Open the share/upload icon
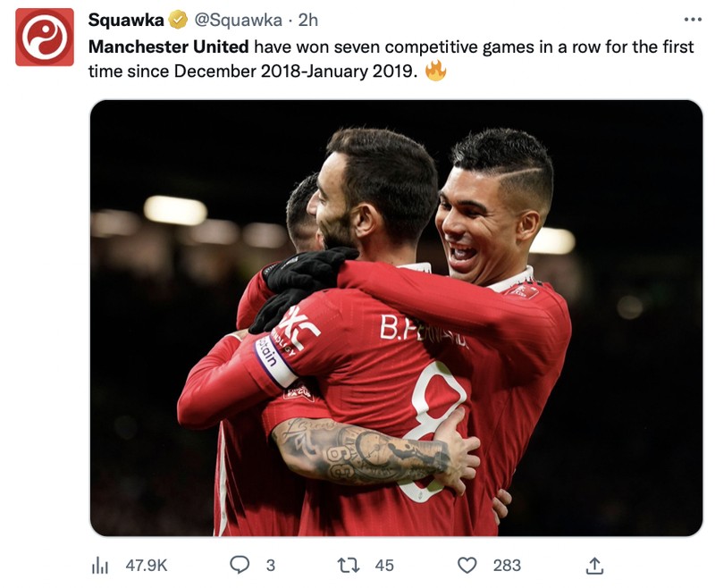 [x=593, y=565]
